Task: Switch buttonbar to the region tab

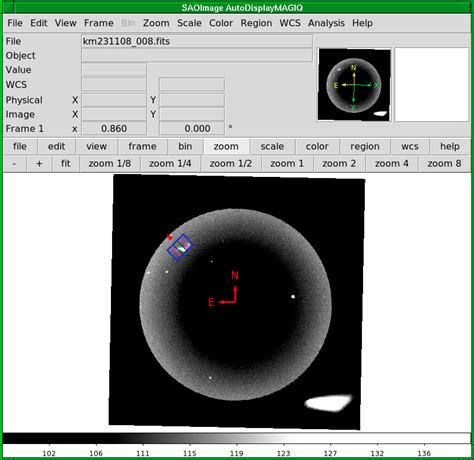Action: pos(365,146)
